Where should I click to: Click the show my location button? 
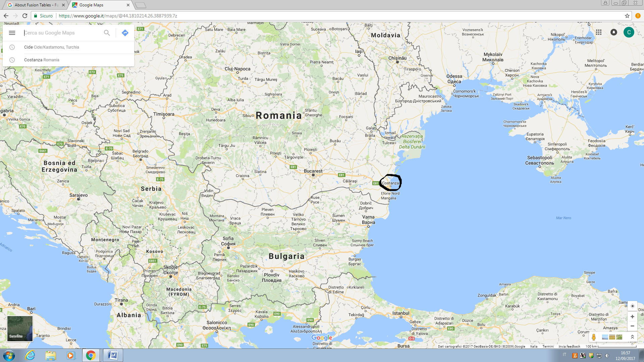[632, 306]
